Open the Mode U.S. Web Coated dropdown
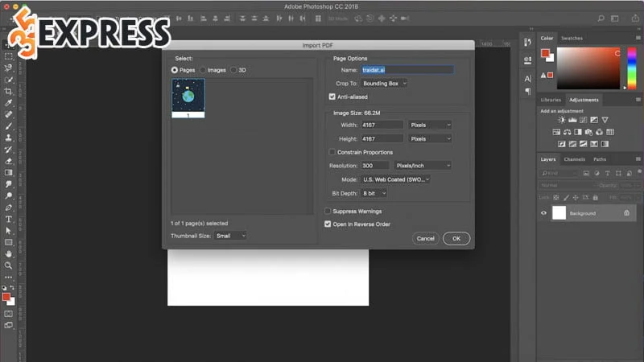This screenshot has height=362, width=644. [x=395, y=179]
